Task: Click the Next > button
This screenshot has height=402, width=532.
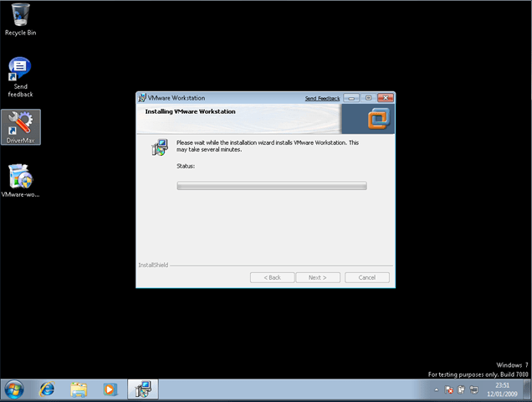Action: [x=318, y=277]
